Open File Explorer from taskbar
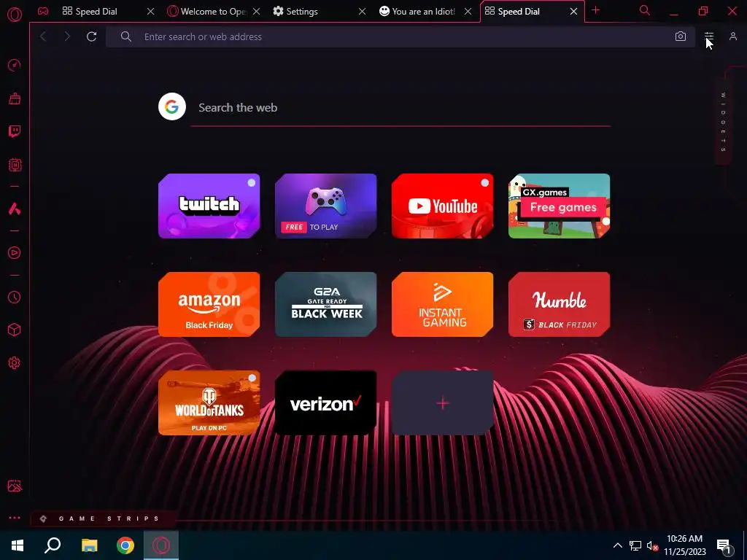Viewport: 747px width, 560px height. 89,545
